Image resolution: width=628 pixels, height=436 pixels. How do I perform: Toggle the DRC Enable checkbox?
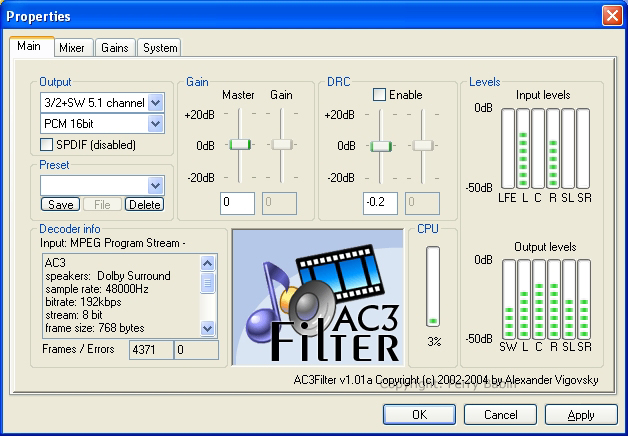click(379, 94)
